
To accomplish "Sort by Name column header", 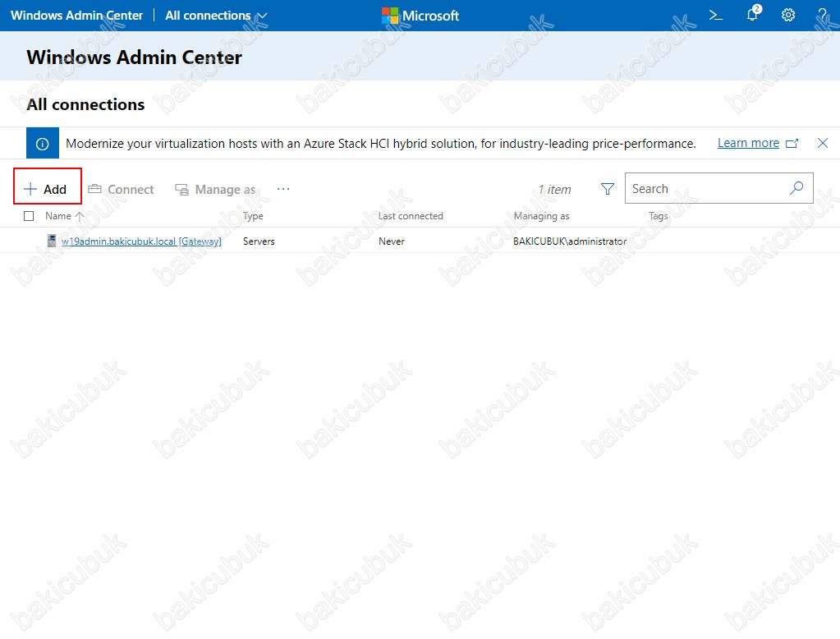I will [x=64, y=215].
